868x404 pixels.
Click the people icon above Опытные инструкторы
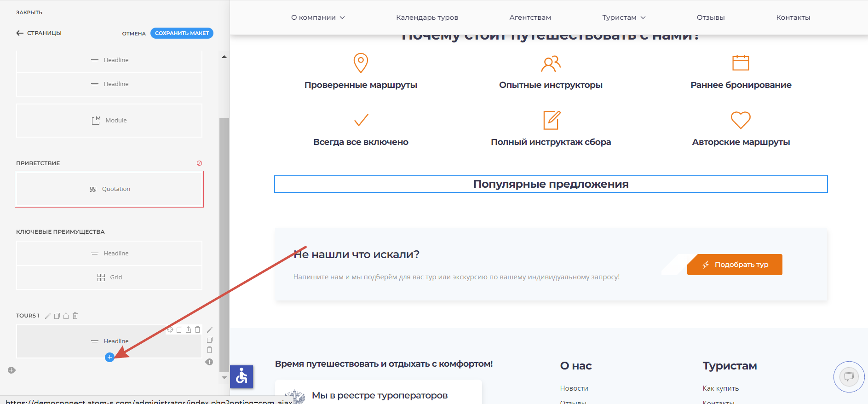(551, 63)
